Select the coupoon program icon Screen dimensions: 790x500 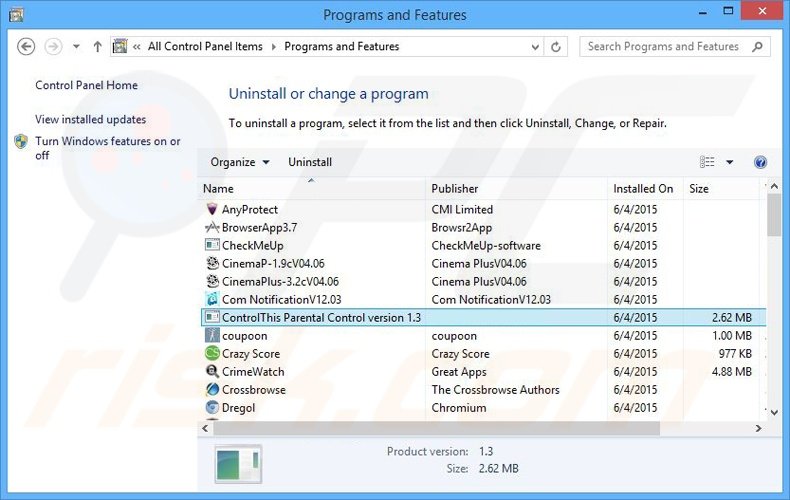(x=212, y=335)
